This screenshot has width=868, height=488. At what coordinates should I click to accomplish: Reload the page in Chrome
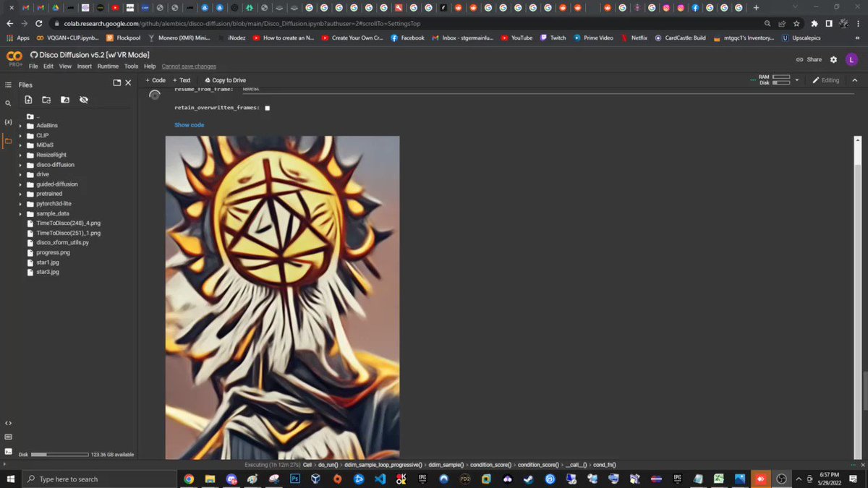(40, 23)
